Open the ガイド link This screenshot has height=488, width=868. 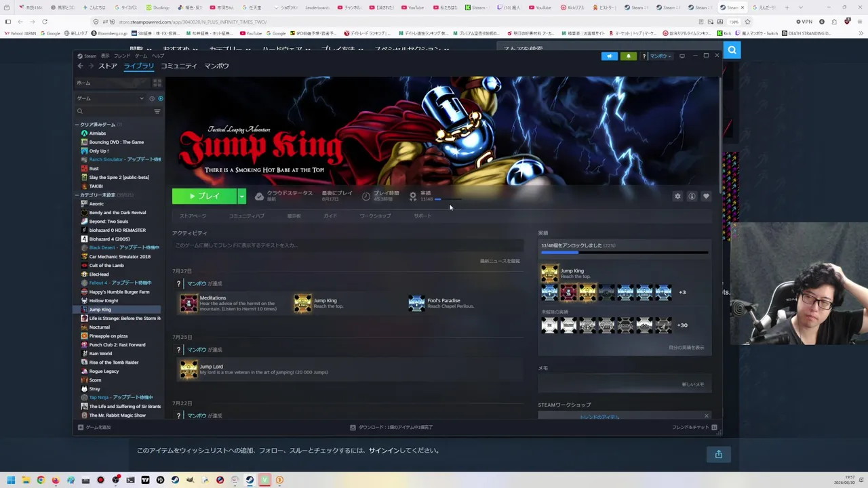[x=330, y=216]
